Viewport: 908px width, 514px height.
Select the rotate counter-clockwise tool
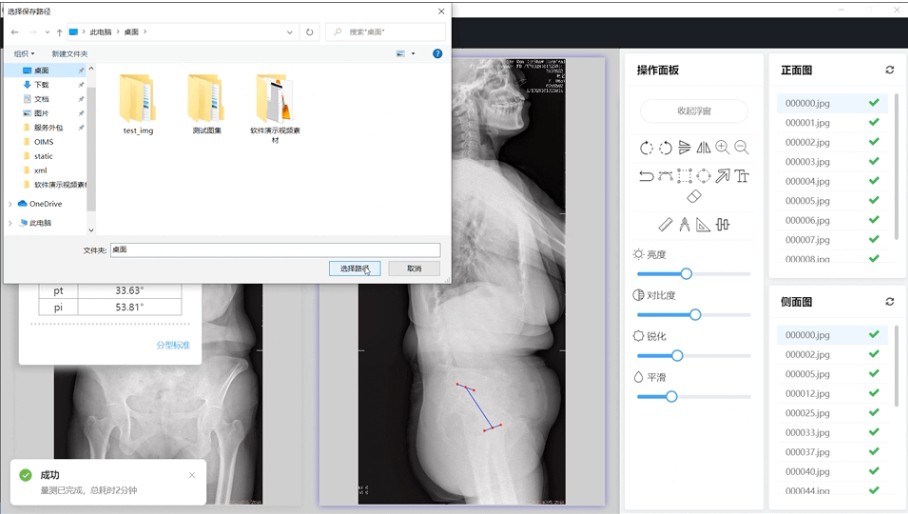[x=665, y=148]
